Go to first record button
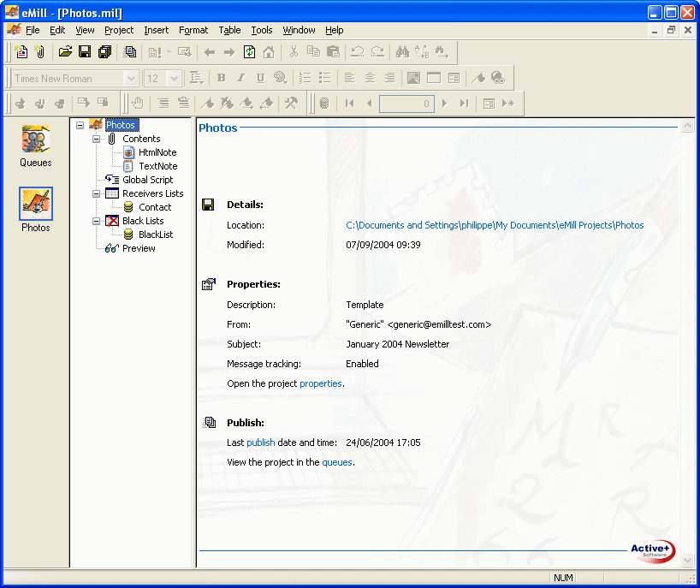The width and height of the screenshot is (700, 588). click(349, 104)
